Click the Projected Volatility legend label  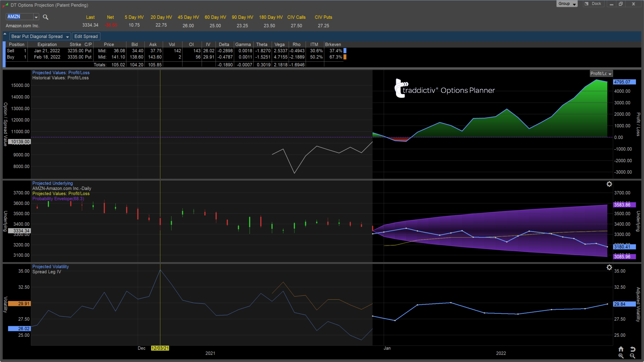tap(50, 267)
